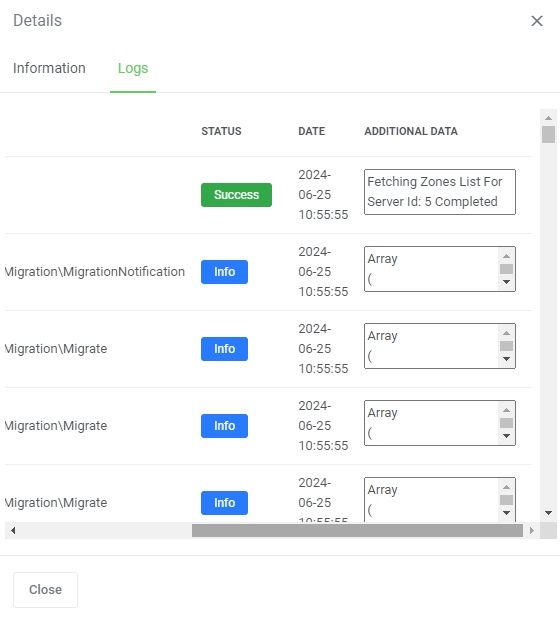This screenshot has height=619, width=560.
Task: Click the horizontal scrollbar left arrow
Action: tap(13, 530)
